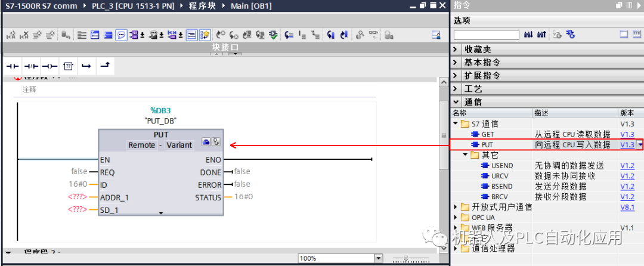
Task: Open the PUT version dropdown arrow
Action: (x=639, y=144)
